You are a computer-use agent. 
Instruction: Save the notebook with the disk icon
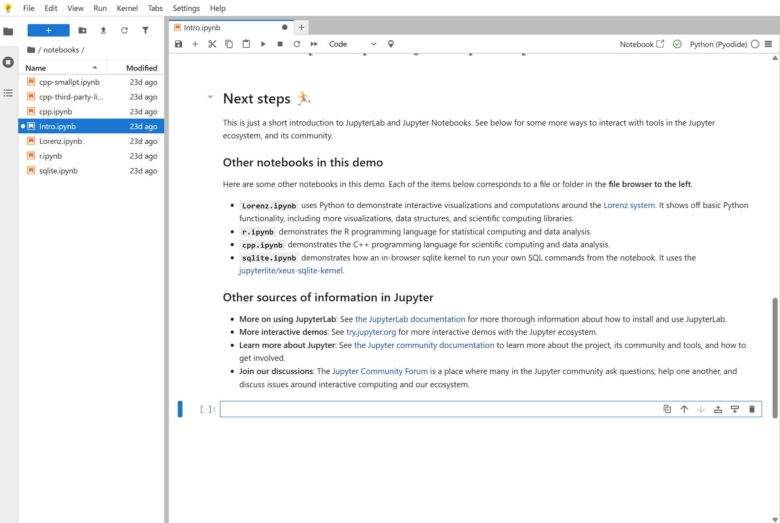coord(179,44)
